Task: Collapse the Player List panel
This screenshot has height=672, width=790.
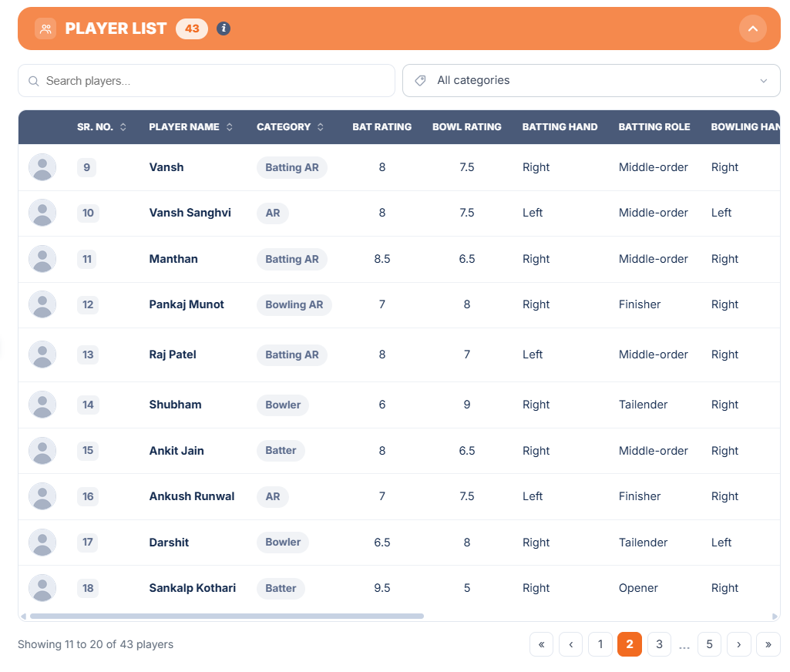Action: pyautogui.click(x=752, y=29)
